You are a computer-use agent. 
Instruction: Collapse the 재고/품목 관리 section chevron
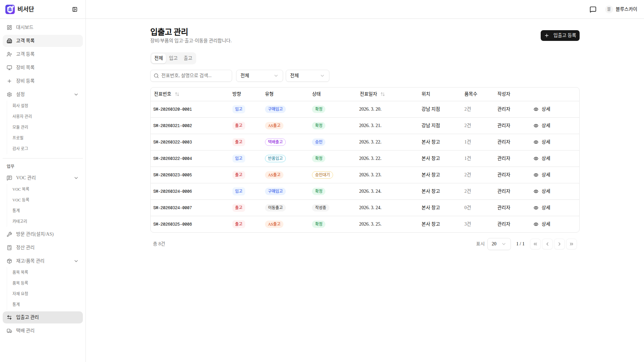click(x=76, y=261)
